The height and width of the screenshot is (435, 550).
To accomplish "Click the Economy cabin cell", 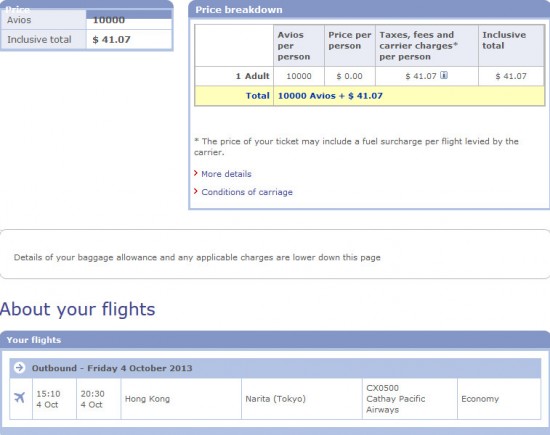I will (x=499, y=399).
